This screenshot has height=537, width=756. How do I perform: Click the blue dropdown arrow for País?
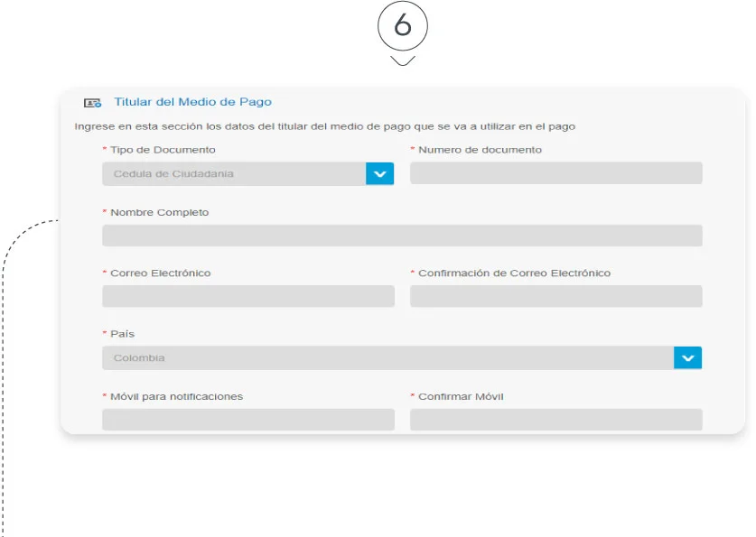click(687, 357)
